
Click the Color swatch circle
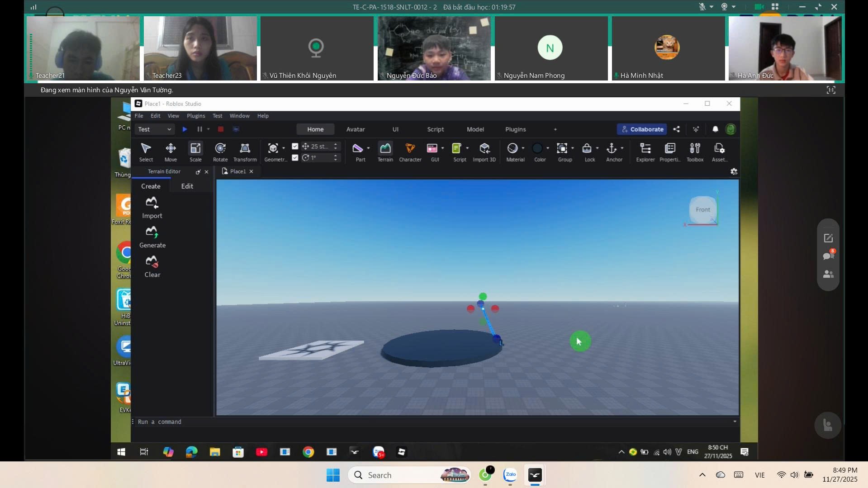537,148
